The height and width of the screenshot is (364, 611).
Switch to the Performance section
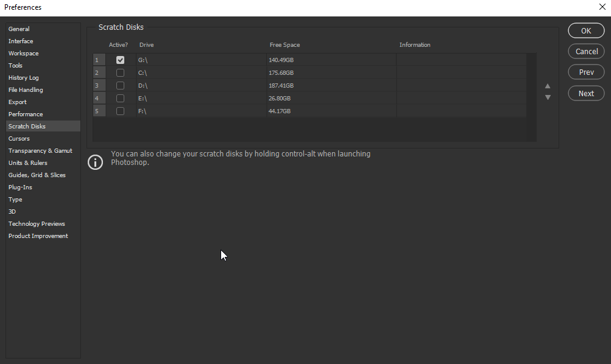pyautogui.click(x=26, y=114)
